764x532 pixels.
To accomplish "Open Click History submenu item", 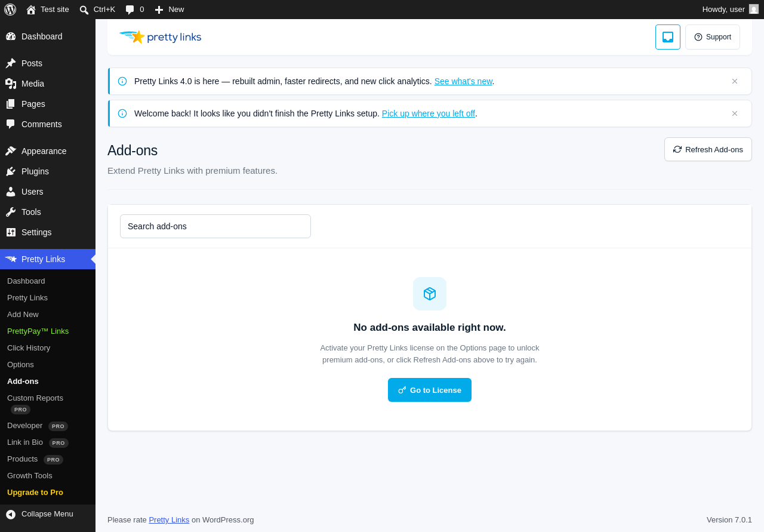I will tap(29, 348).
